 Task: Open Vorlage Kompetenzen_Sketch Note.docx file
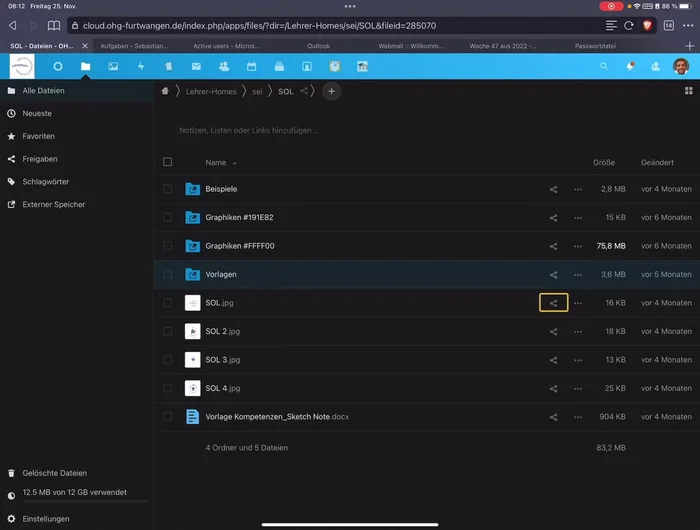(x=277, y=417)
